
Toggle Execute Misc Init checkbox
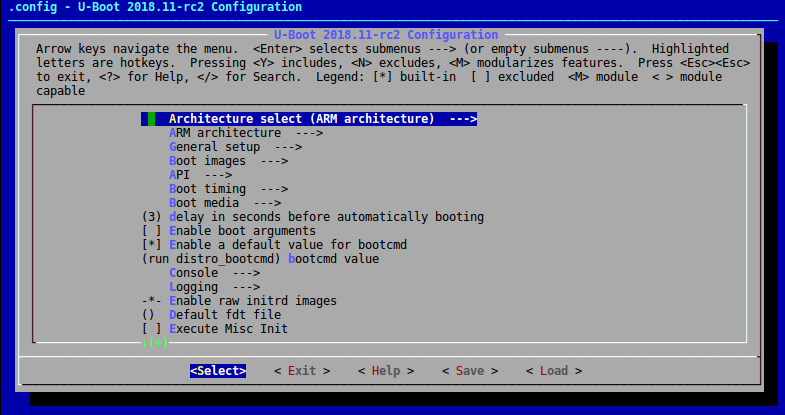click(215, 329)
